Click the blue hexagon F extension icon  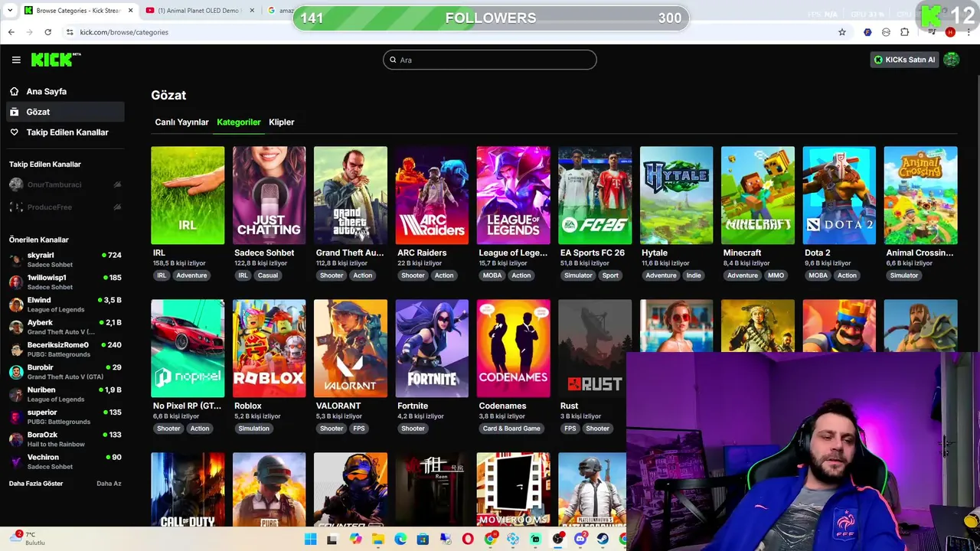coord(867,32)
